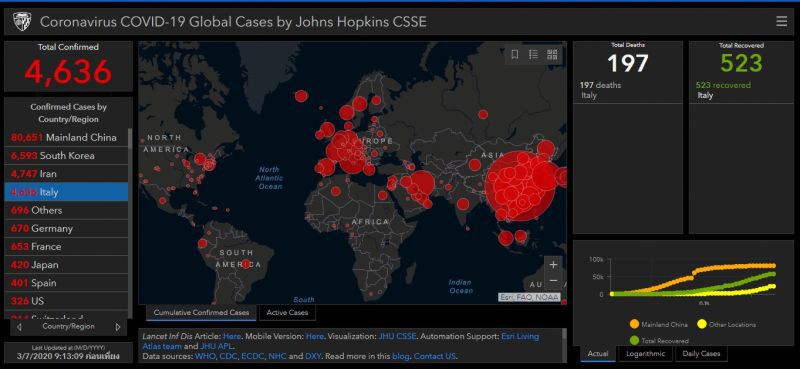Click the country list vertical scrollbar
The image size is (800, 369).
click(x=130, y=138)
